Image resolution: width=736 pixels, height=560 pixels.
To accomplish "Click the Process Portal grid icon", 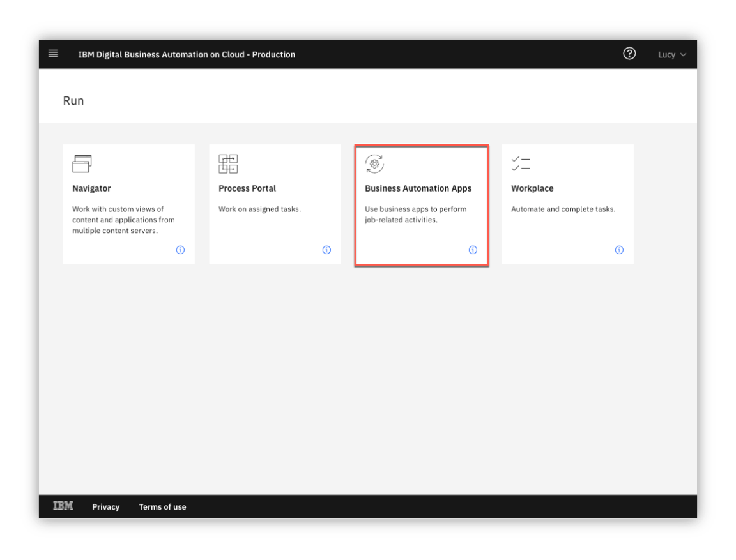I will coord(228,163).
